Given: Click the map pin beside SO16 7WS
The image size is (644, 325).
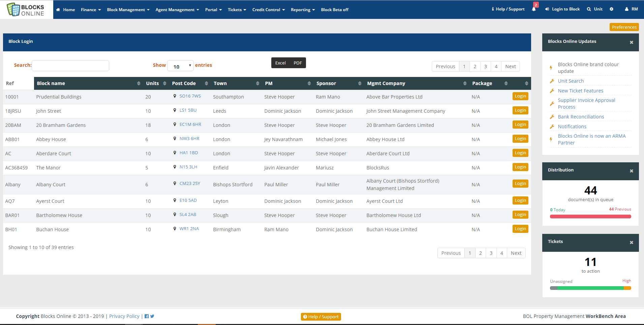Looking at the screenshot, I should [x=175, y=96].
